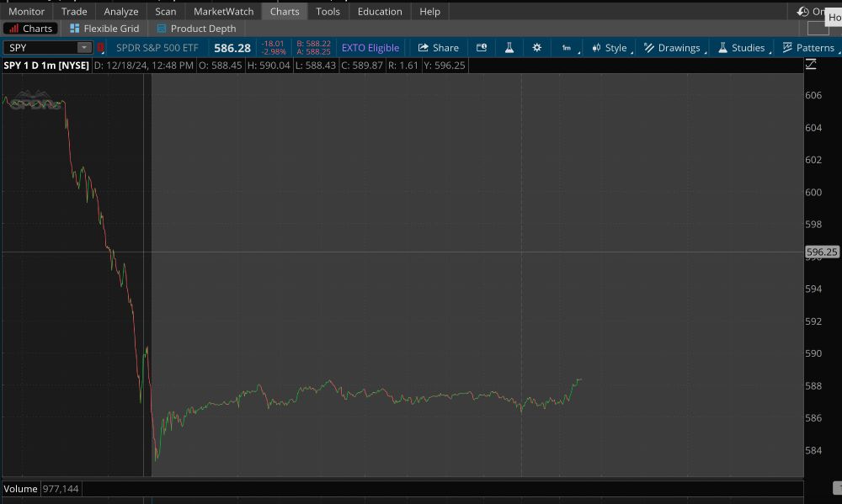Open the 1m timeframe dropdown
Screen dimensions: 842x504
567,48
